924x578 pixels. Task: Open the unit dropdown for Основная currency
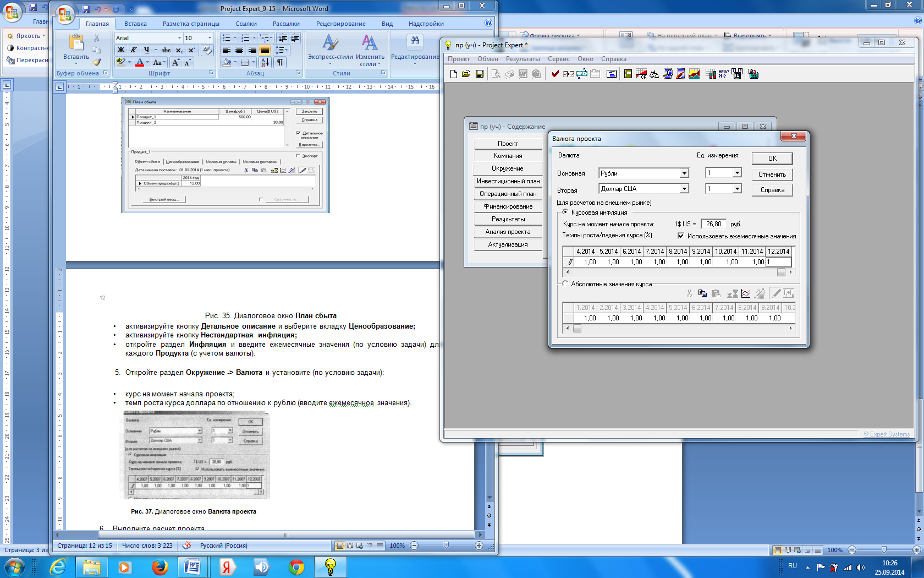point(737,173)
